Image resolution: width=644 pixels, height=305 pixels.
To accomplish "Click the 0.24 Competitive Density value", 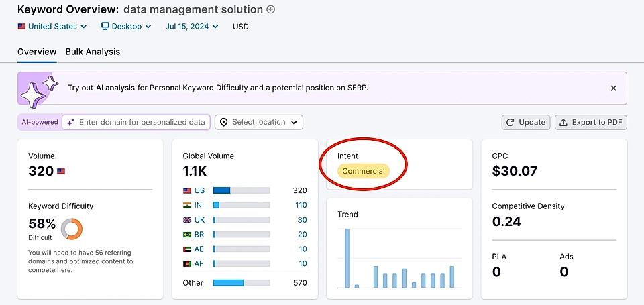I will coord(506,222).
